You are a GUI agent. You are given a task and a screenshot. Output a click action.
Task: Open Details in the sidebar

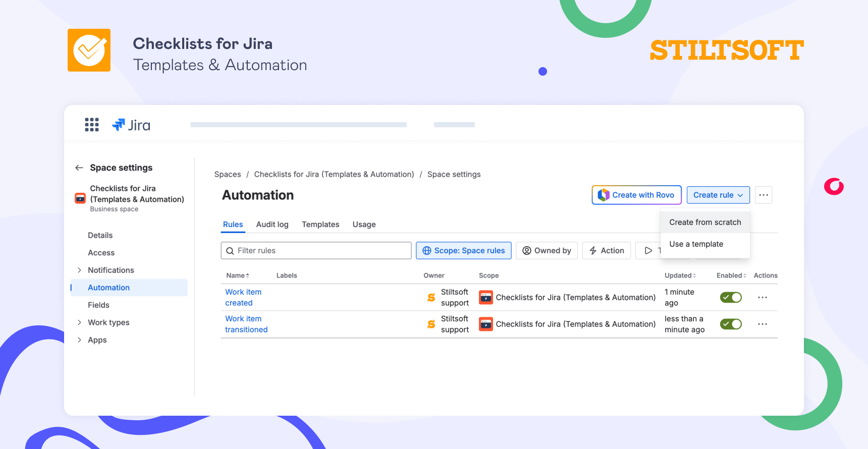[x=100, y=236]
